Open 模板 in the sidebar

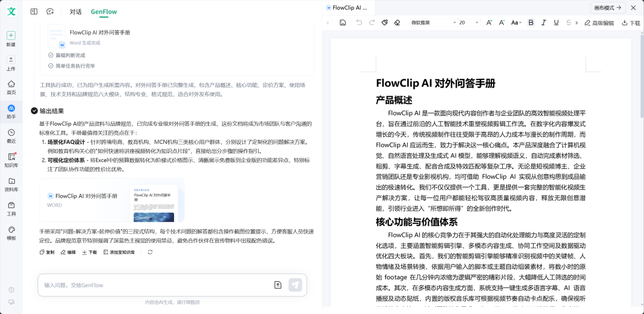click(11, 233)
